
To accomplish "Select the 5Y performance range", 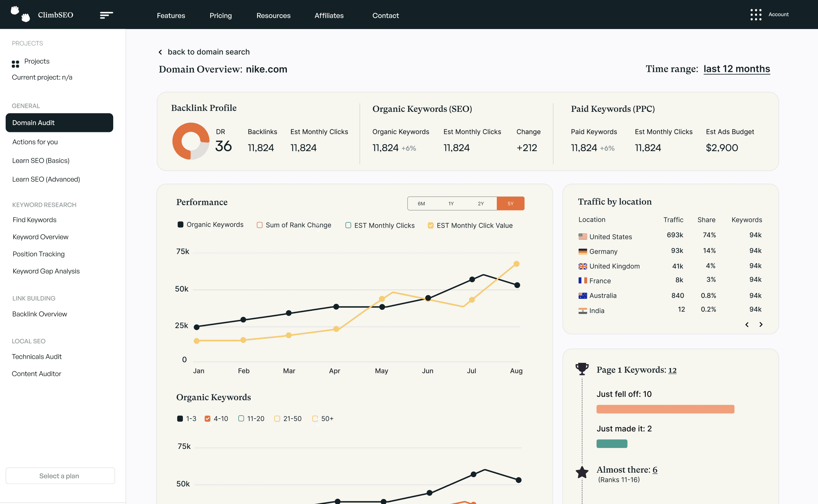I will 510,203.
